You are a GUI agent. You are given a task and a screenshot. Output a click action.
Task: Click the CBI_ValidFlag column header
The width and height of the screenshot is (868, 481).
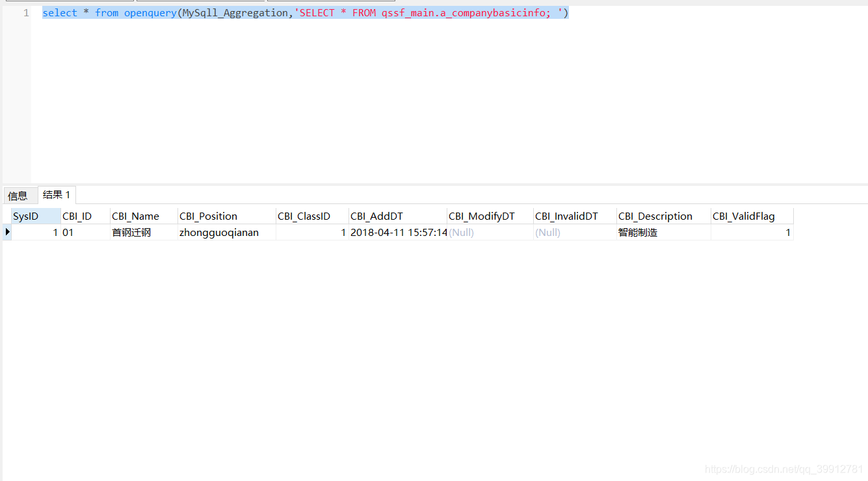coord(743,215)
